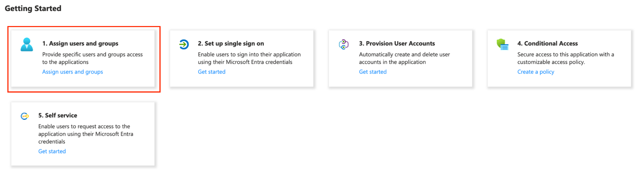Select the '3. Provision User Accounts' heading
The image size is (644, 176).
397,43
